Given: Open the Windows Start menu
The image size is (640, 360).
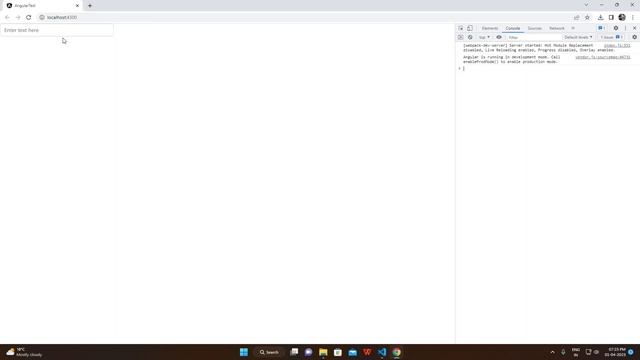Looking at the screenshot, I should click(x=244, y=352).
